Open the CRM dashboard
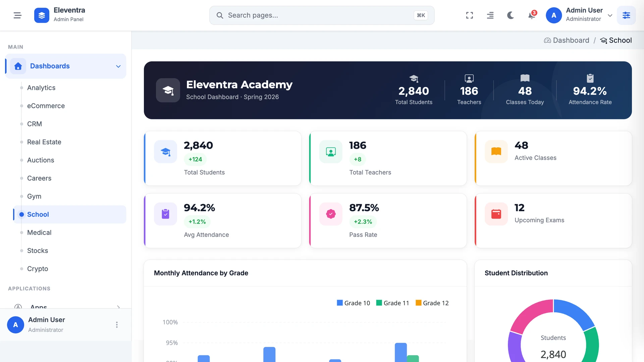Viewport: 644px width, 362px height. click(35, 124)
